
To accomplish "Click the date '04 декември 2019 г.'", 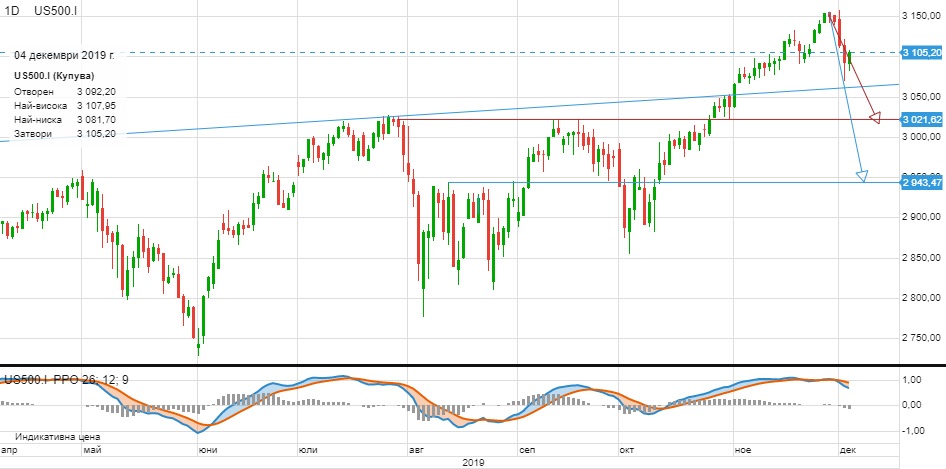I will [65, 55].
